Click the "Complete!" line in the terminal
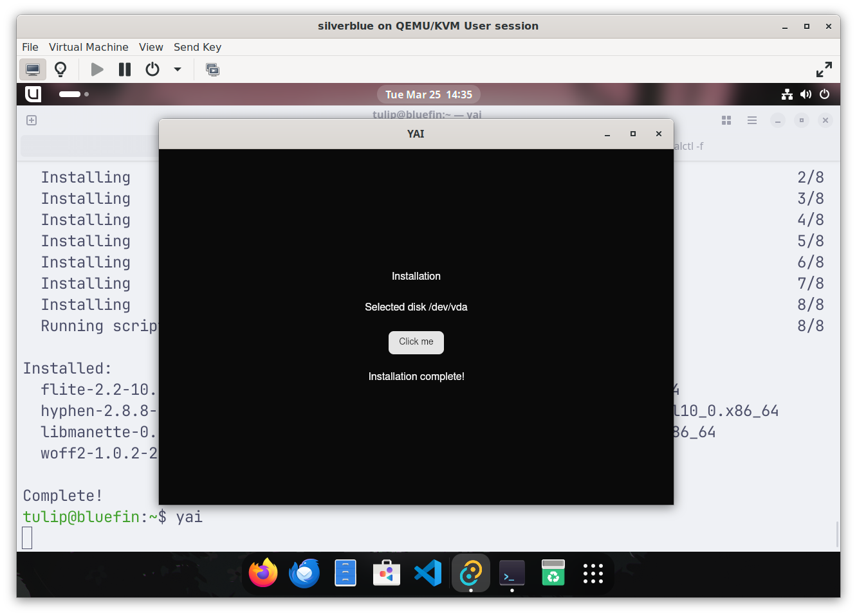 click(63, 496)
